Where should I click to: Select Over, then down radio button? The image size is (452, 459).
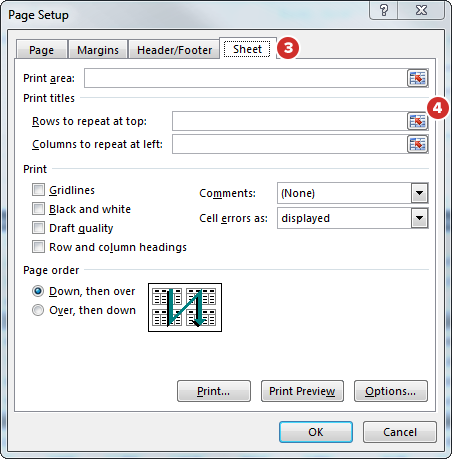point(38,310)
